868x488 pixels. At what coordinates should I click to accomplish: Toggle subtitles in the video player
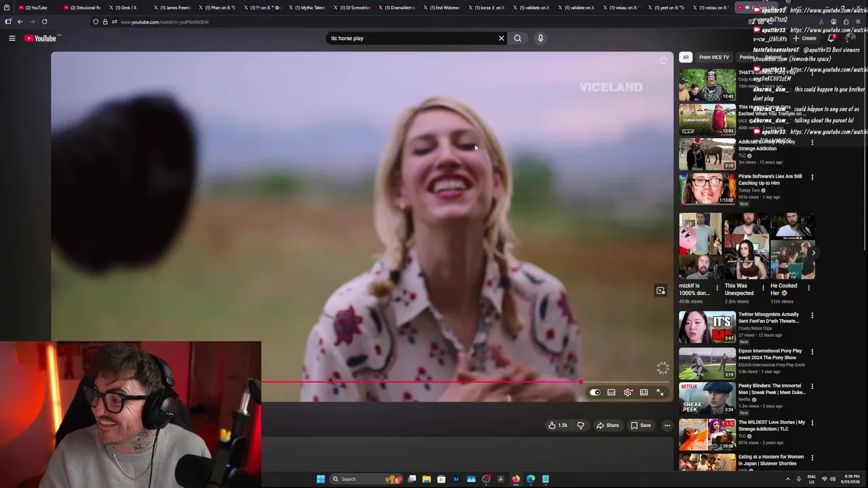[x=612, y=392]
